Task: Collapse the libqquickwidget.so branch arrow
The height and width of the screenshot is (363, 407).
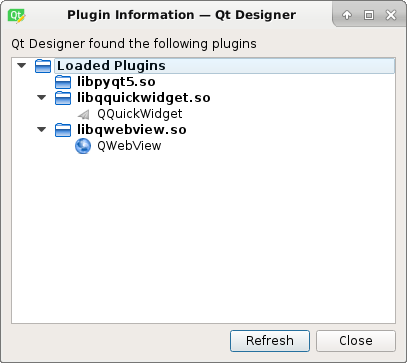Action: (x=42, y=98)
